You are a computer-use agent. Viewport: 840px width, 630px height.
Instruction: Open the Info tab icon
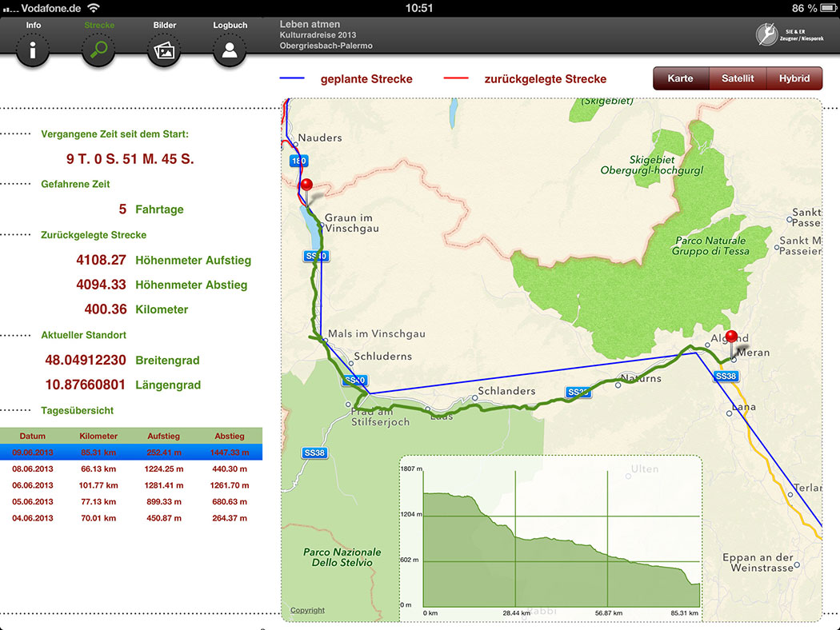[33, 50]
